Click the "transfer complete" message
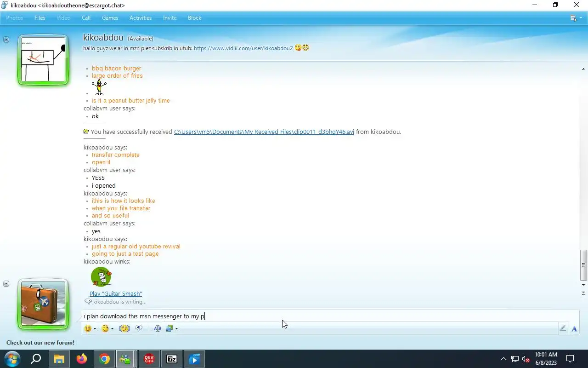Image resolution: width=588 pixels, height=368 pixels. point(116,155)
